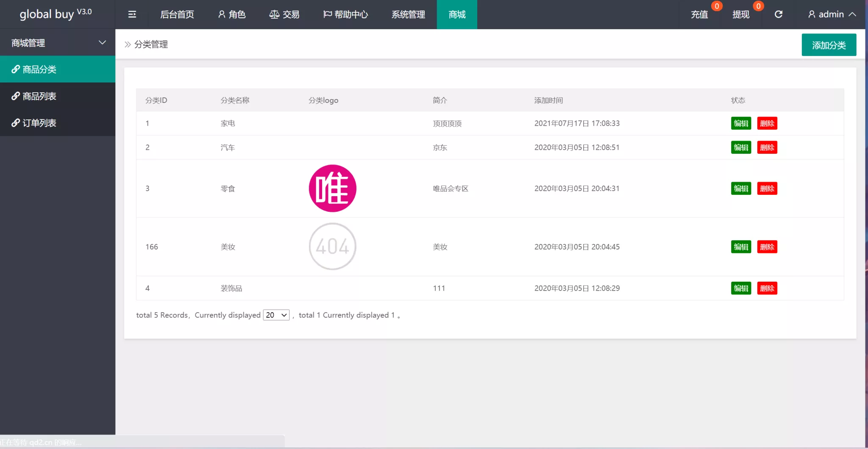Switch to the 商城 tab
The image size is (868, 449).
(456, 14)
